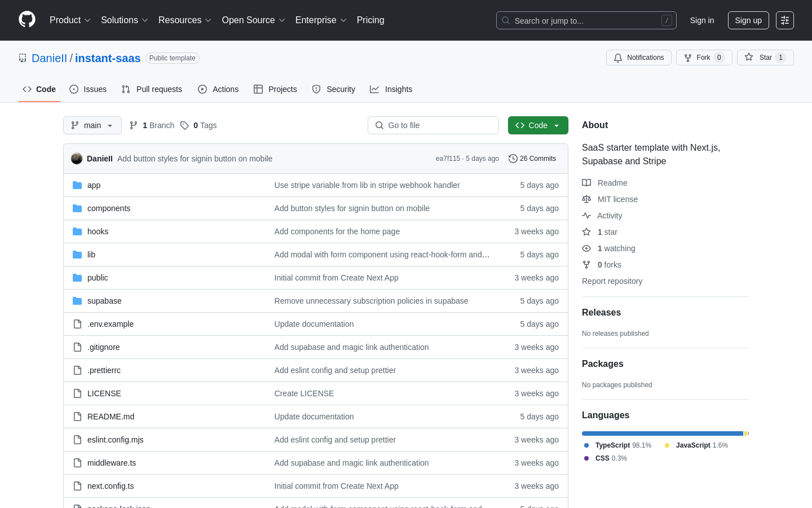Open the Pricing link

370,20
